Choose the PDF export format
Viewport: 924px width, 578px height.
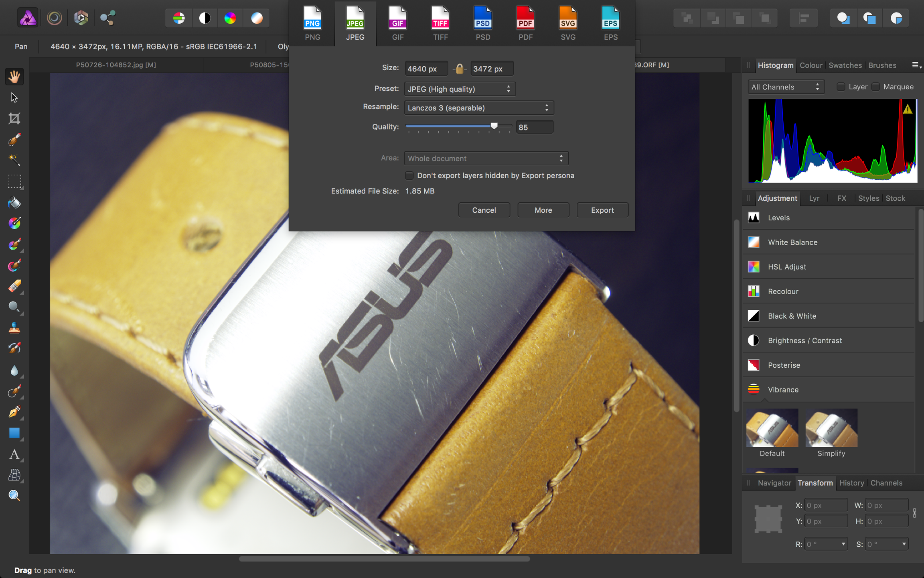525,24
